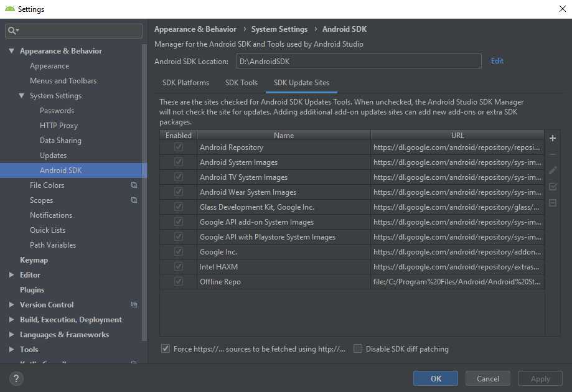The image size is (572, 392).
Task: Click the help question mark icon
Action: (x=16, y=378)
